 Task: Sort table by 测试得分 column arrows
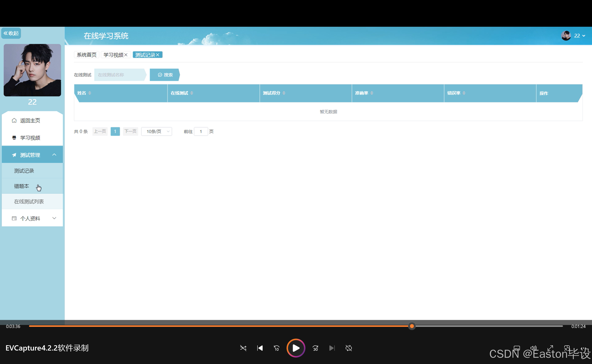click(x=284, y=93)
